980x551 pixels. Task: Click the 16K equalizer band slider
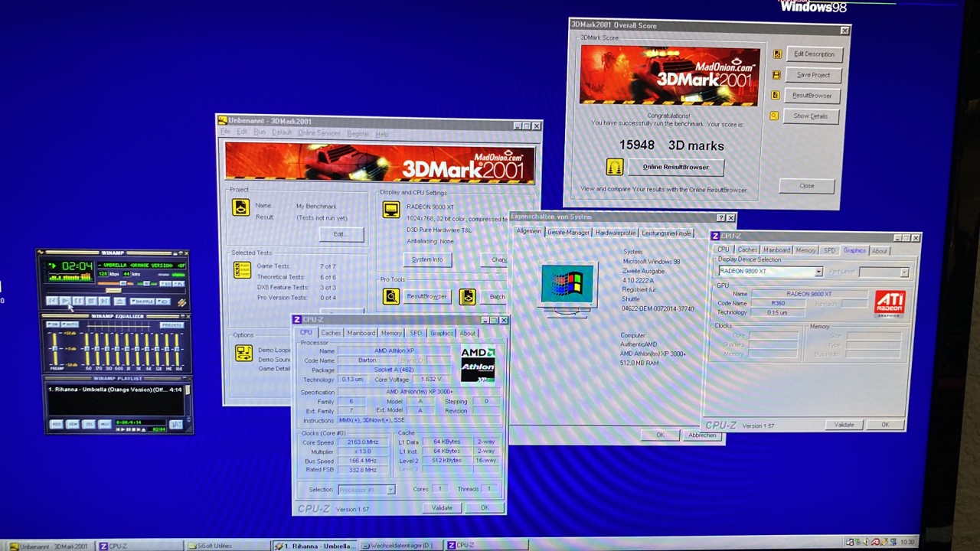point(177,349)
